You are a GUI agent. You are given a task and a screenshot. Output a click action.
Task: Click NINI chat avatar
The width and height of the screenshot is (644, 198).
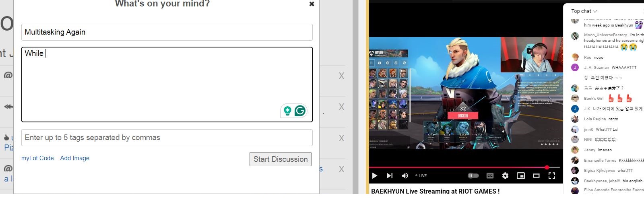coord(575,140)
